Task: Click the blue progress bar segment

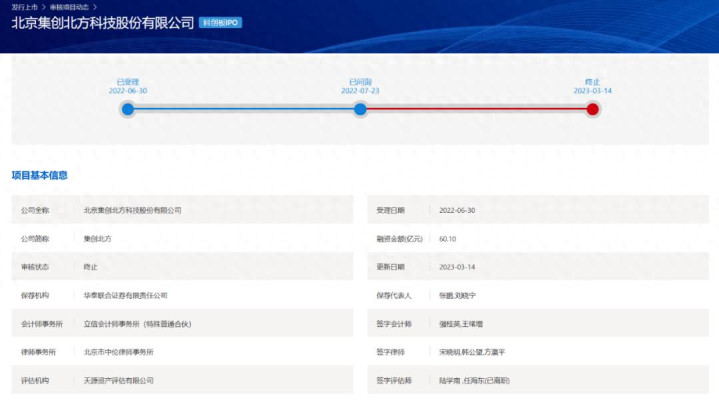Action: (244, 109)
